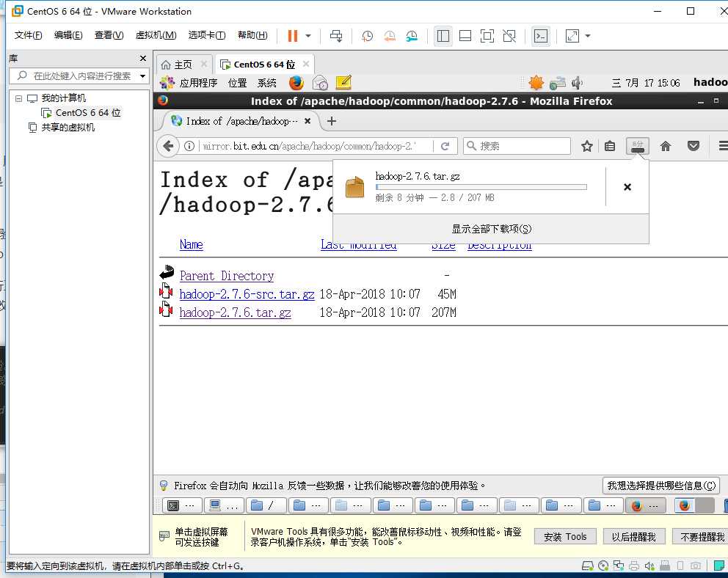The width and height of the screenshot is (728, 578).
Task: Open snapshot manager wrench-clock icon
Action: pyautogui.click(x=412, y=36)
